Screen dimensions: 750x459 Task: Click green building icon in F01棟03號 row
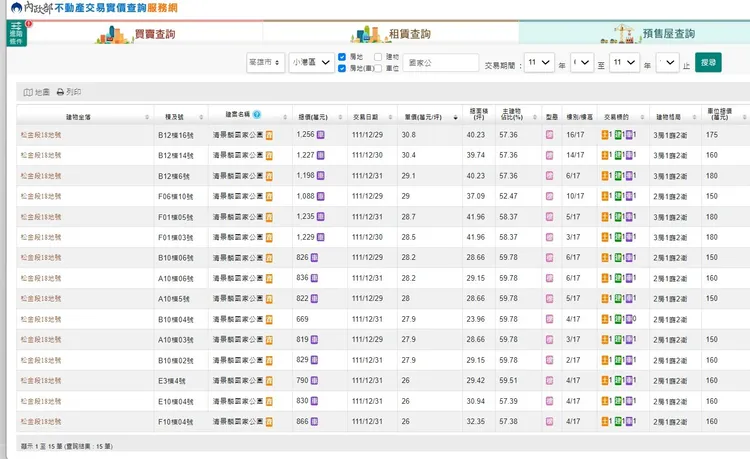pyautogui.click(x=618, y=237)
